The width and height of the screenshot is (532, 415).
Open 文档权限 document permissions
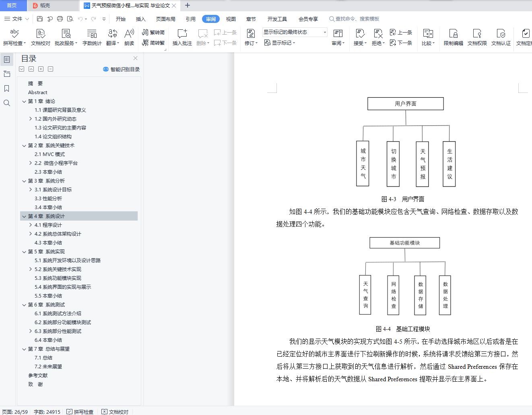(477, 37)
